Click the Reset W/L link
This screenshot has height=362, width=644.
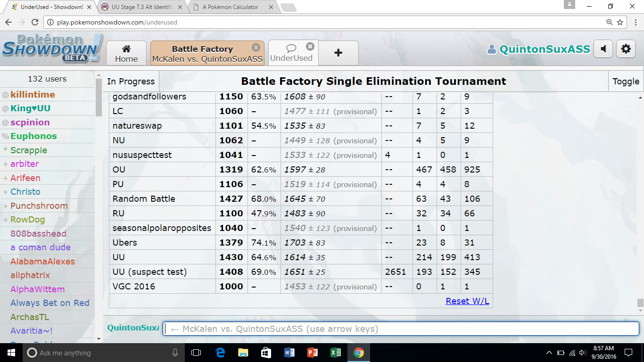tap(467, 301)
